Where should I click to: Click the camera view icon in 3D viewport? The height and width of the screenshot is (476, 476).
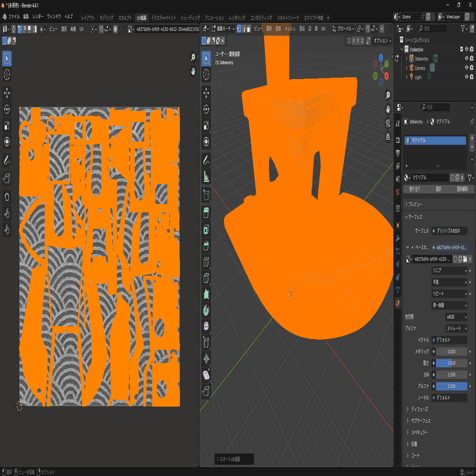388,123
